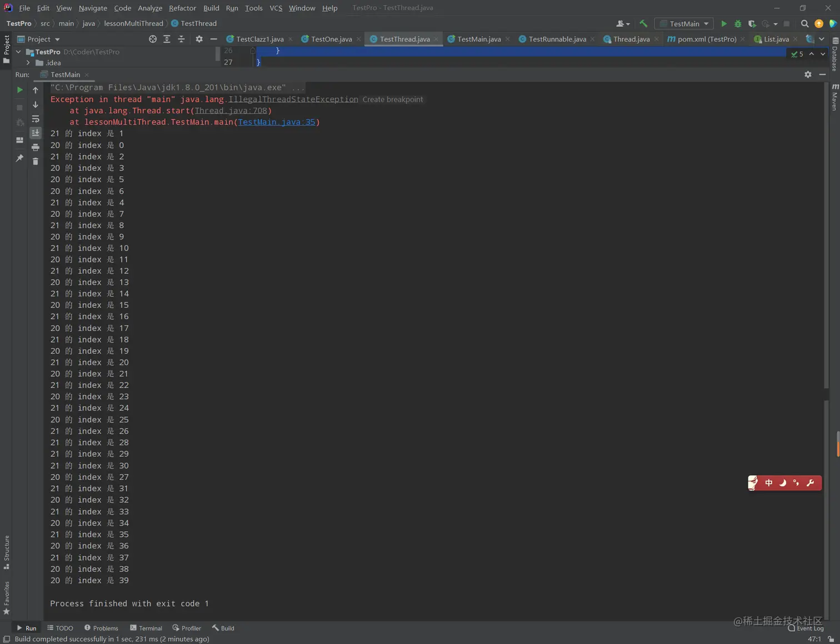The height and width of the screenshot is (644, 840).
Task: Open the Profiler tool window
Action: 187,628
